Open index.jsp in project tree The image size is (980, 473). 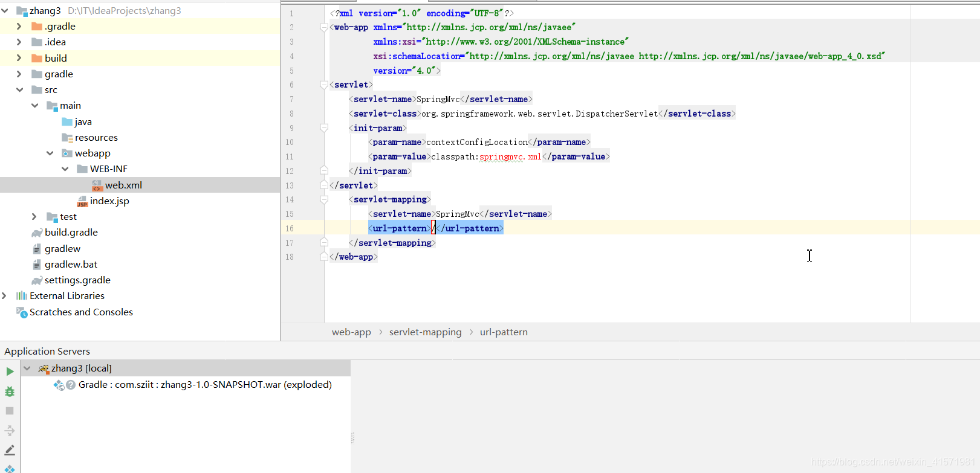click(109, 201)
